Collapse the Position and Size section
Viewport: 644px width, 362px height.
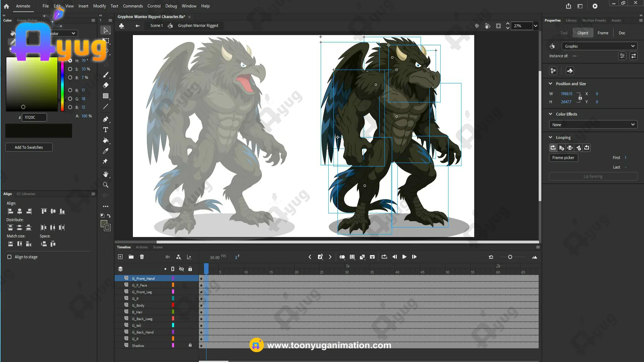tap(550, 84)
